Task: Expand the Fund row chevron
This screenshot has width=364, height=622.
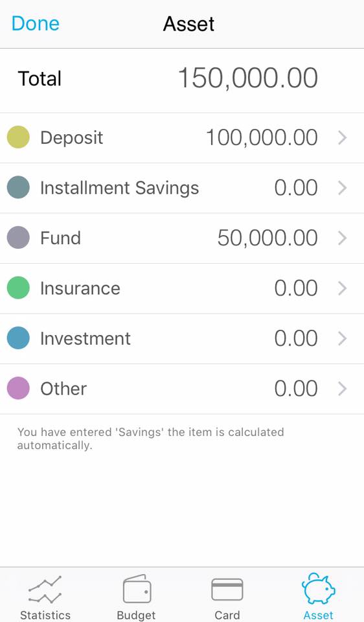Action: 342,238
